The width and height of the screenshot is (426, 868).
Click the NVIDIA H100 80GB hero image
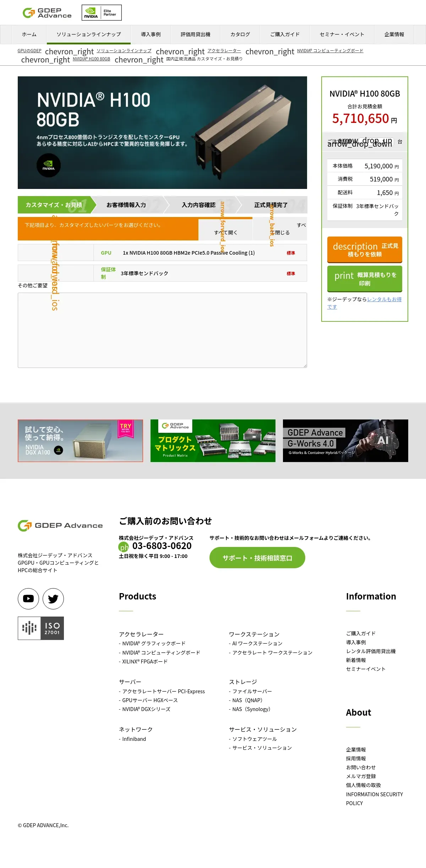click(x=162, y=132)
